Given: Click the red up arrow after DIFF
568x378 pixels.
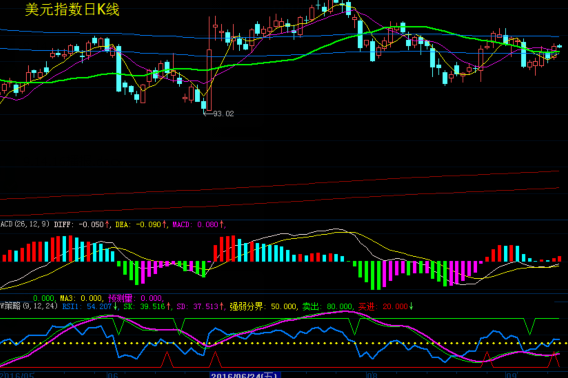Looking at the screenshot, I should (x=107, y=225).
